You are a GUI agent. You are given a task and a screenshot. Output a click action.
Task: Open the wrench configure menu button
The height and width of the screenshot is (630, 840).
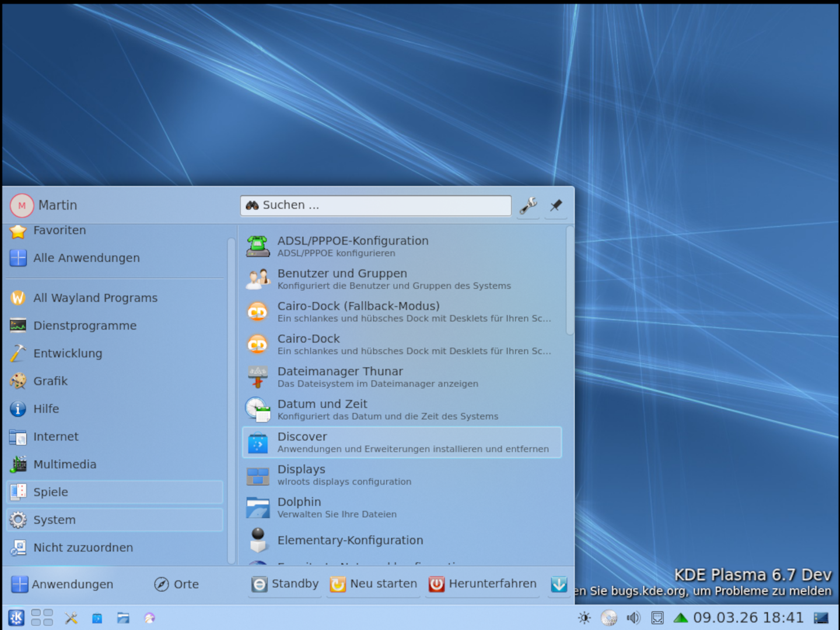pyautogui.click(x=528, y=205)
